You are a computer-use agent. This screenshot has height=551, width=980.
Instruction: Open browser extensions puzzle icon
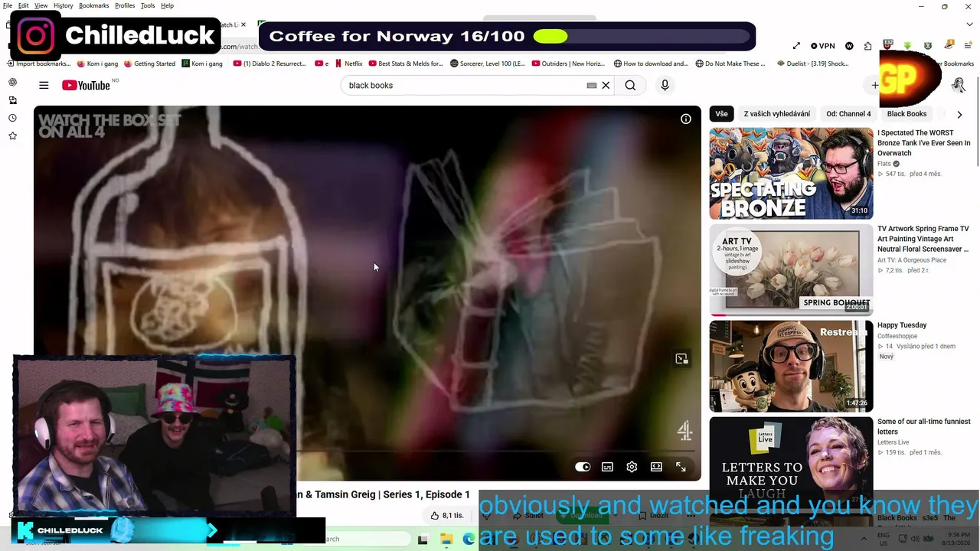point(867,46)
